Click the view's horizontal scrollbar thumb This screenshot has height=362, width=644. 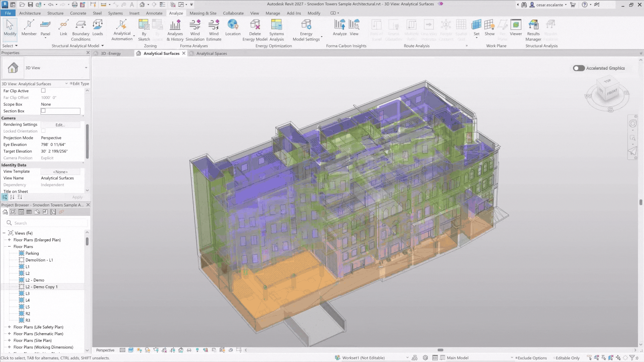tap(440, 350)
